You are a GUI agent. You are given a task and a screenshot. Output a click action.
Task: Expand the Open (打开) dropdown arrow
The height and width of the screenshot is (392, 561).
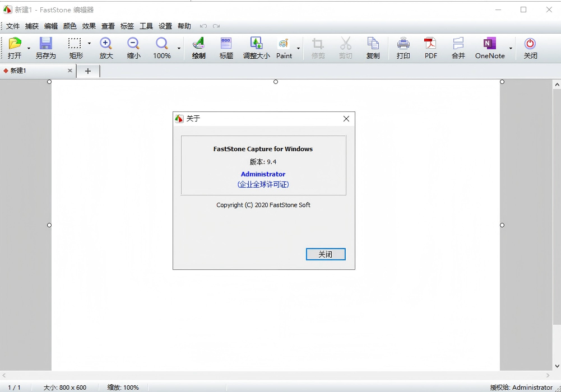pos(29,49)
